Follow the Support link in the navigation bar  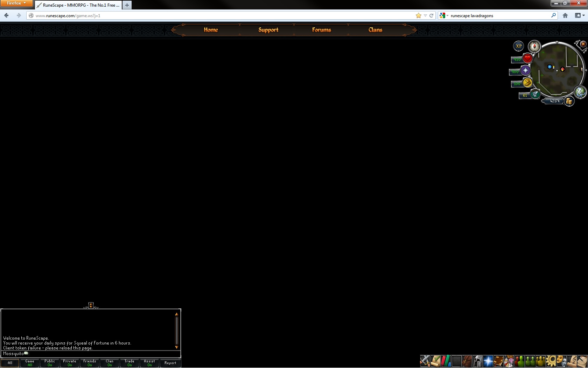coord(268,30)
